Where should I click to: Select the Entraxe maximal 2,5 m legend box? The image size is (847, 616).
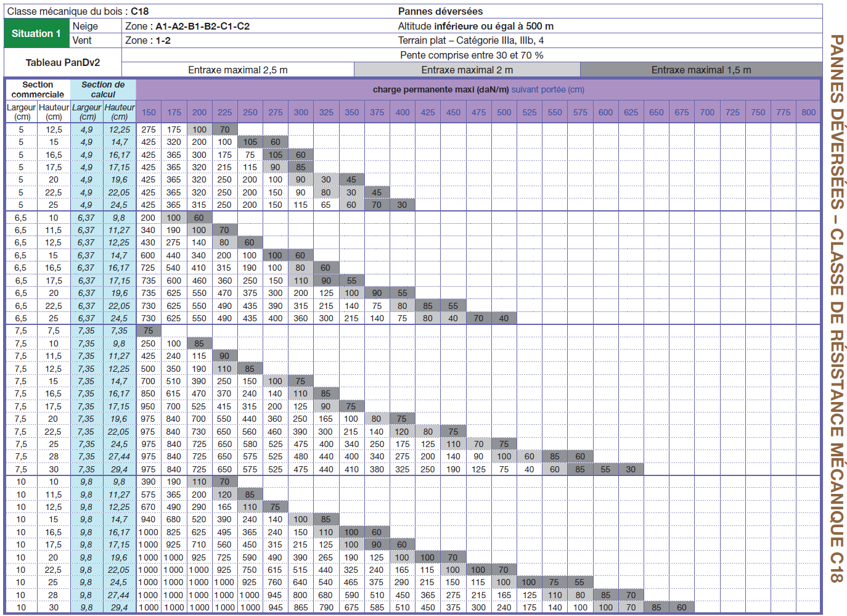click(238, 70)
